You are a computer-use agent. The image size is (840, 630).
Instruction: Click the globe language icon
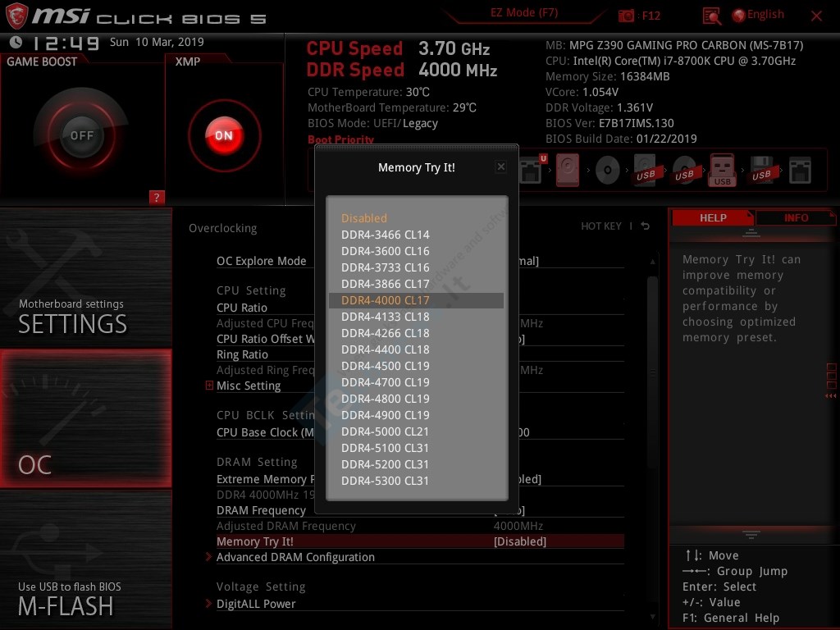tap(738, 15)
